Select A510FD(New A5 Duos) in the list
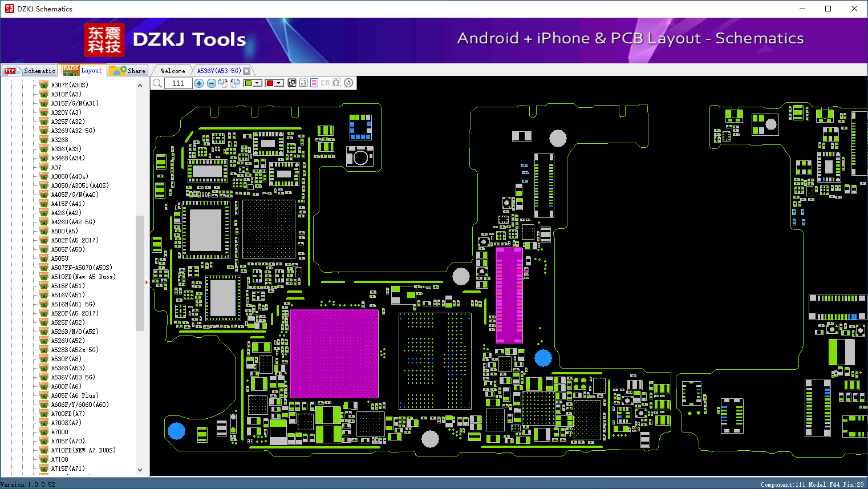868x489 pixels. 83,277
